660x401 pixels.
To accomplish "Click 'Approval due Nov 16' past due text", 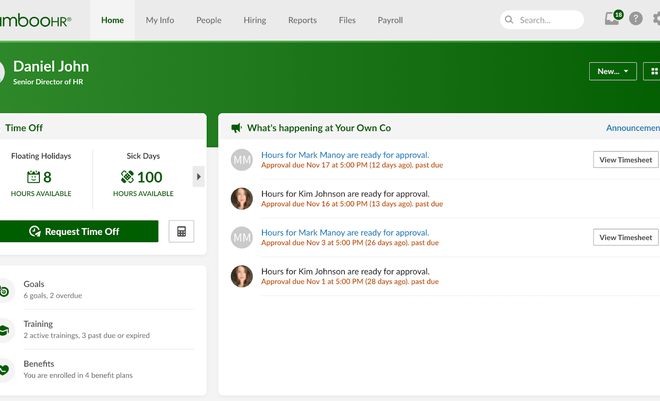I will point(352,204).
